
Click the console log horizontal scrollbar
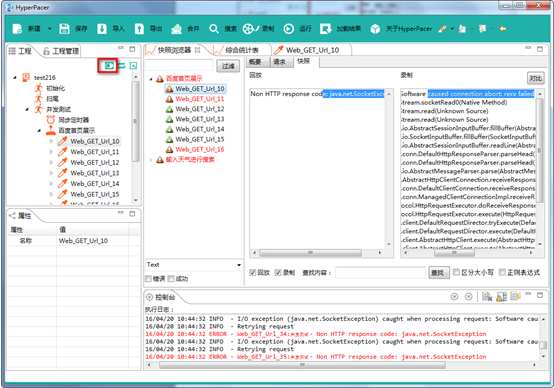click(302, 365)
